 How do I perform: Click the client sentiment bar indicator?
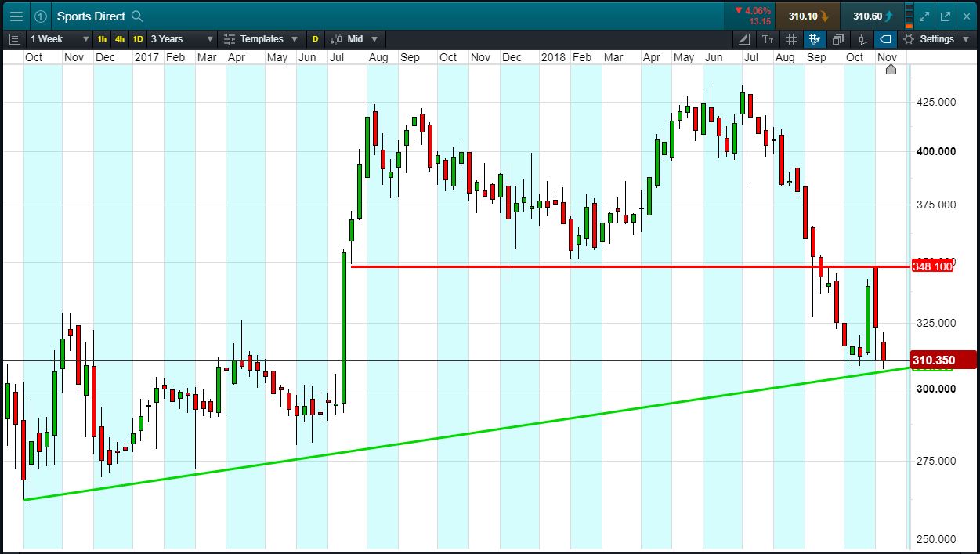[908, 16]
